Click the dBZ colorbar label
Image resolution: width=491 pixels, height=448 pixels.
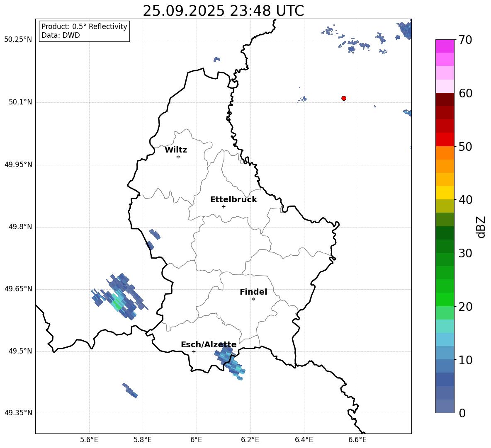(481, 227)
